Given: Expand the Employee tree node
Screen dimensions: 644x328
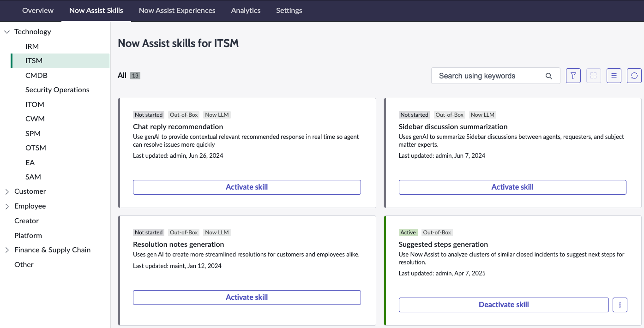Looking at the screenshot, I should 7,206.
